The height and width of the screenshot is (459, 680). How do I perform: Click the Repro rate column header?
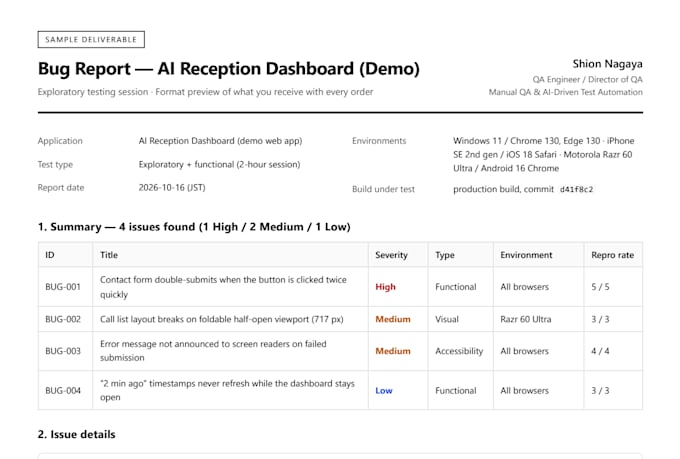click(612, 255)
